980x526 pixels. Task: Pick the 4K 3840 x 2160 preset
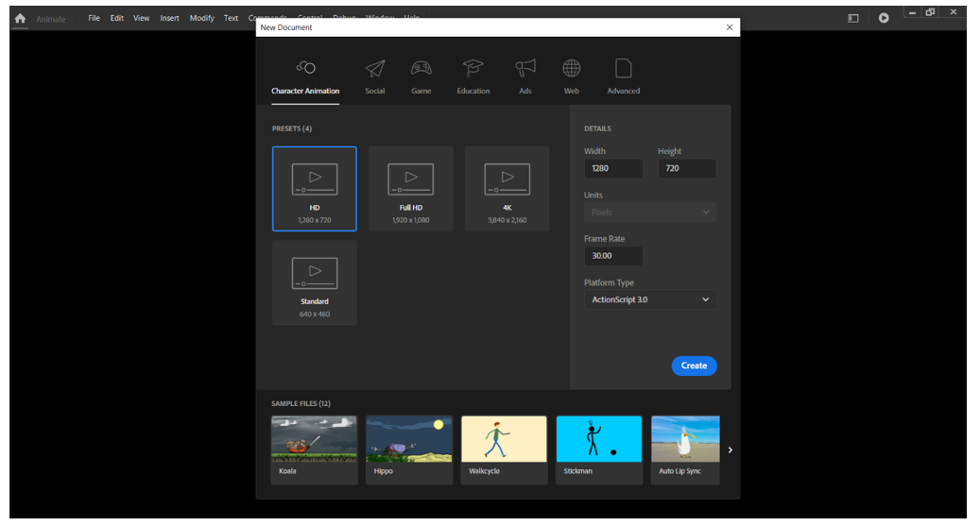pos(507,189)
